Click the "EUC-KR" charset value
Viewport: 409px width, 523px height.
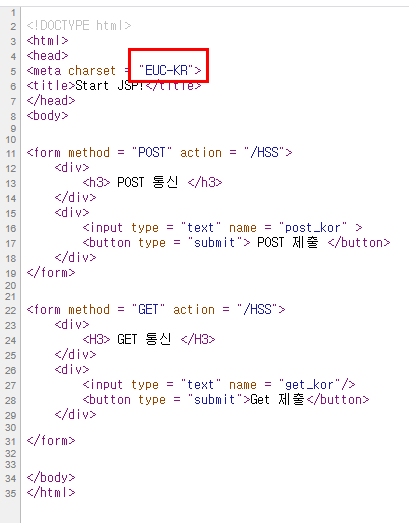[166, 70]
